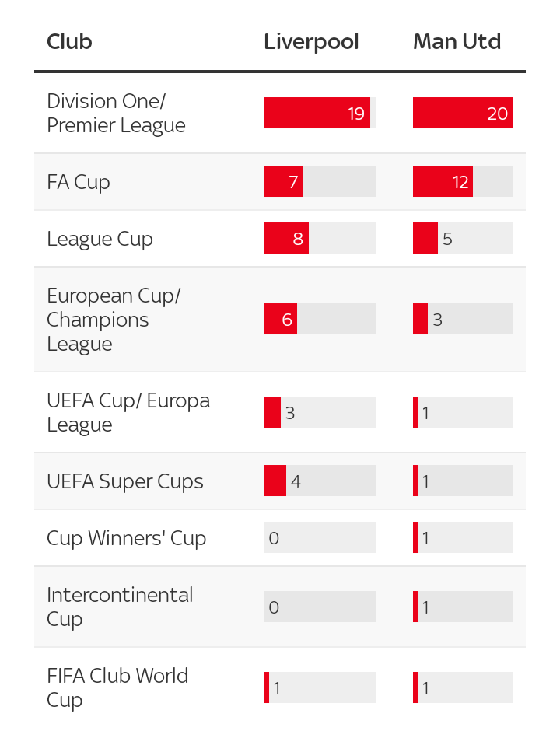This screenshot has width=560, height=738.
Task: Select the UEFA Cup/Europa League label
Action: tap(128, 412)
